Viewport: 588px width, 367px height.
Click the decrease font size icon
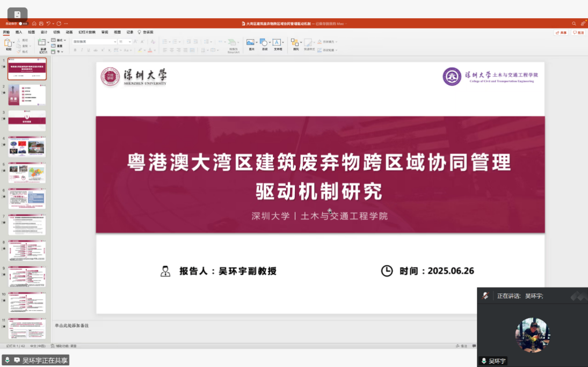142,42
